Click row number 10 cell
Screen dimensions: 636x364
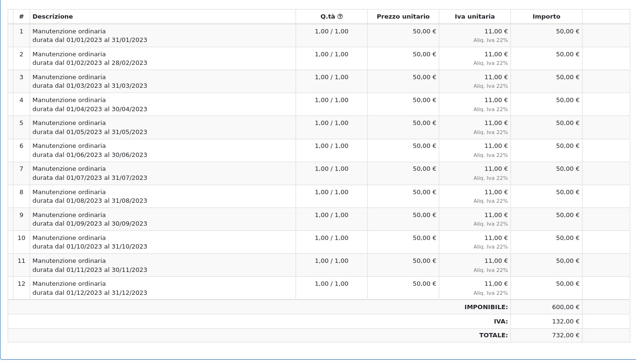coord(21,238)
